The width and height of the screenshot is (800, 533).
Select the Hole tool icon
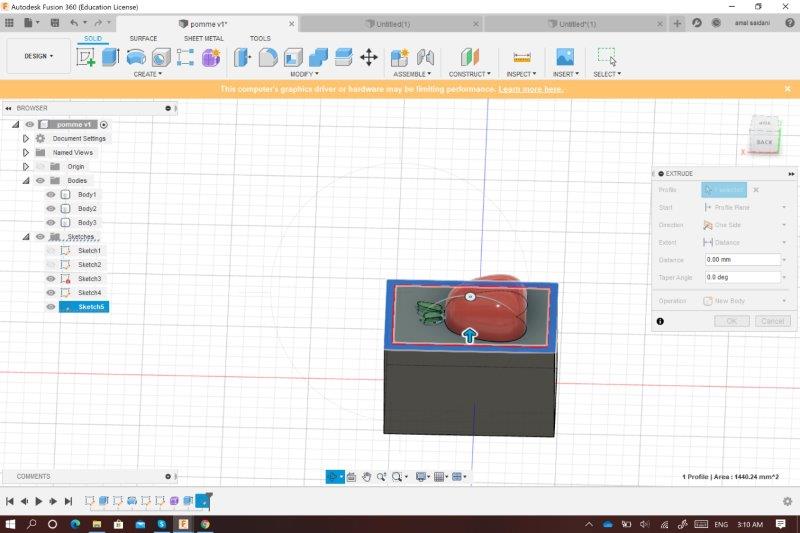click(x=161, y=57)
